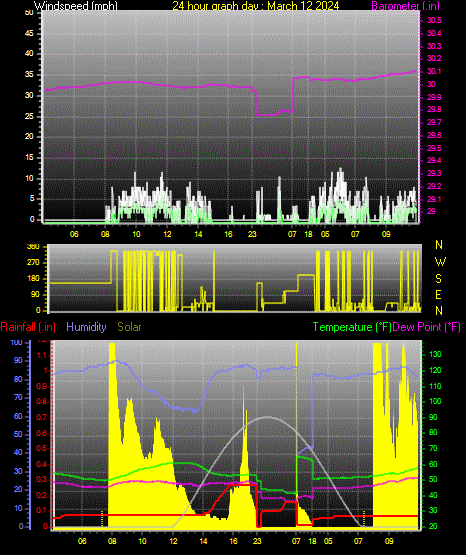Click the 12 hour tick on bottom graph
466x555 pixels.
pyautogui.click(x=173, y=541)
